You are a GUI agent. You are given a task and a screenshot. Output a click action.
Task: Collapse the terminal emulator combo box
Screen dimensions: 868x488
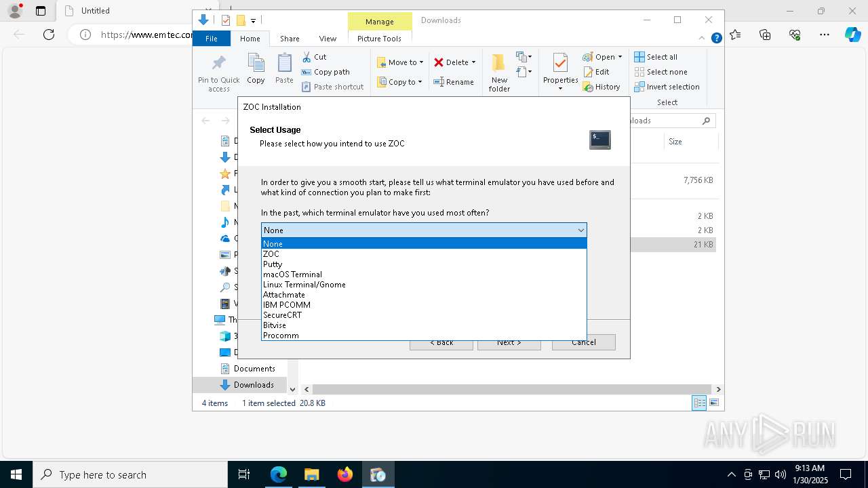580,230
